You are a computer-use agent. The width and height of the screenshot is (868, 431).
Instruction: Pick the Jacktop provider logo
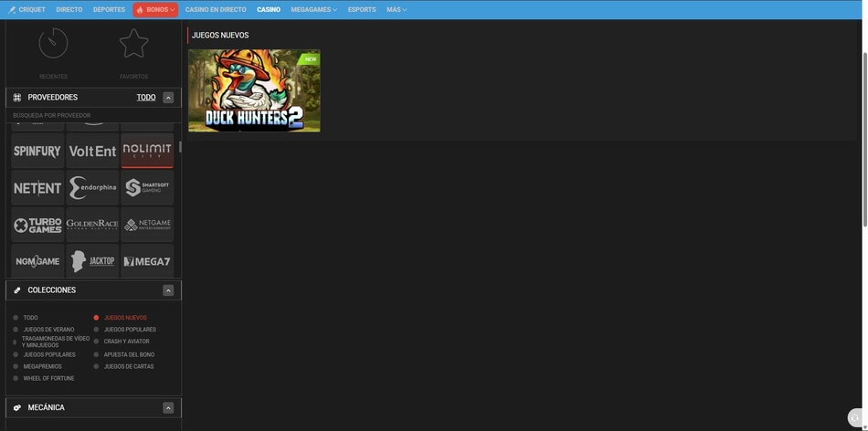[x=92, y=261]
